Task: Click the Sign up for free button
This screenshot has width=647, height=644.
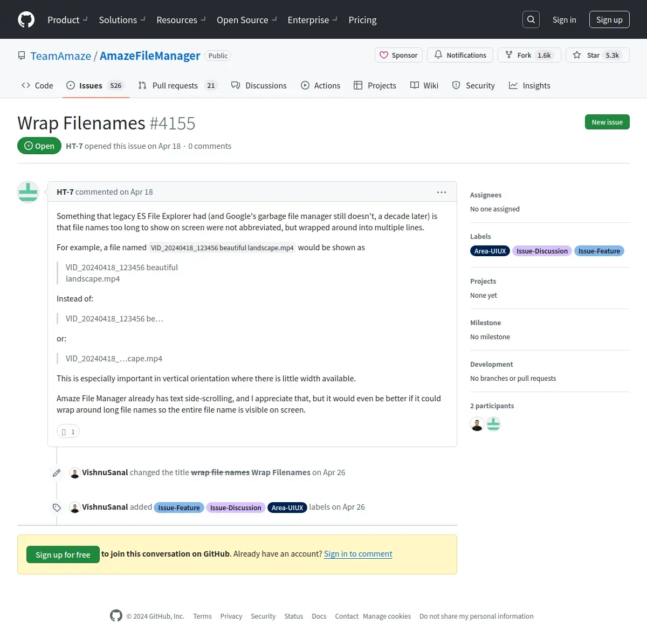Action: pyautogui.click(x=63, y=554)
